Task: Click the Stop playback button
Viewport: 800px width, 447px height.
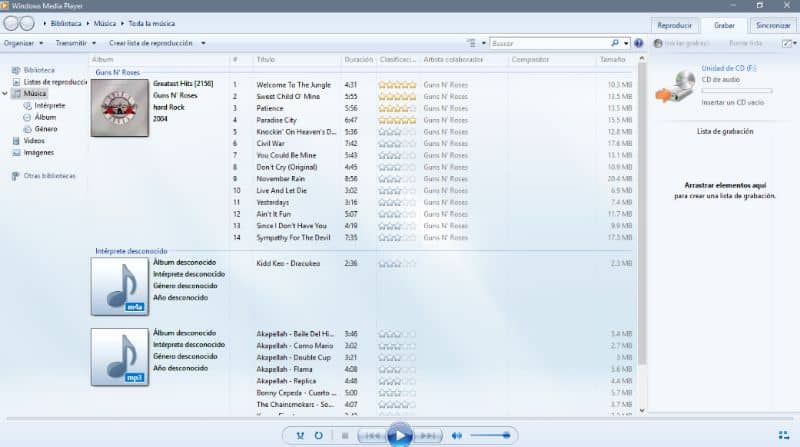Action: 345,435
